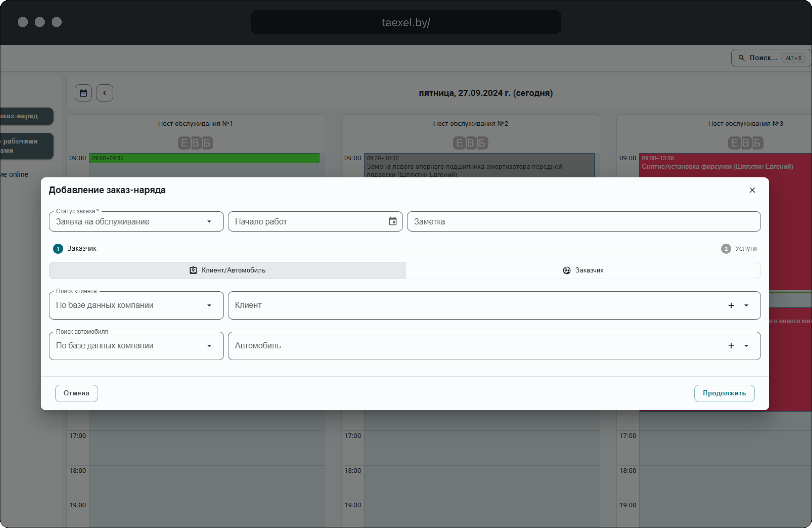The height and width of the screenshot is (528, 812).
Task: Click the plus icon in Клиент field
Action: 731,305
